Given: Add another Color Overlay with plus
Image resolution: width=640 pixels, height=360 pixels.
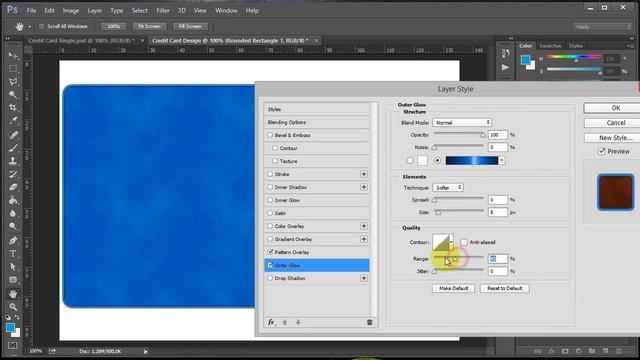Looking at the screenshot, I should (x=363, y=226).
